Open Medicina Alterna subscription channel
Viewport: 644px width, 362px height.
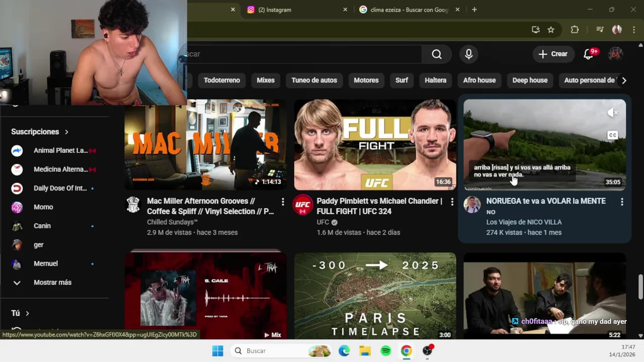click(54, 169)
